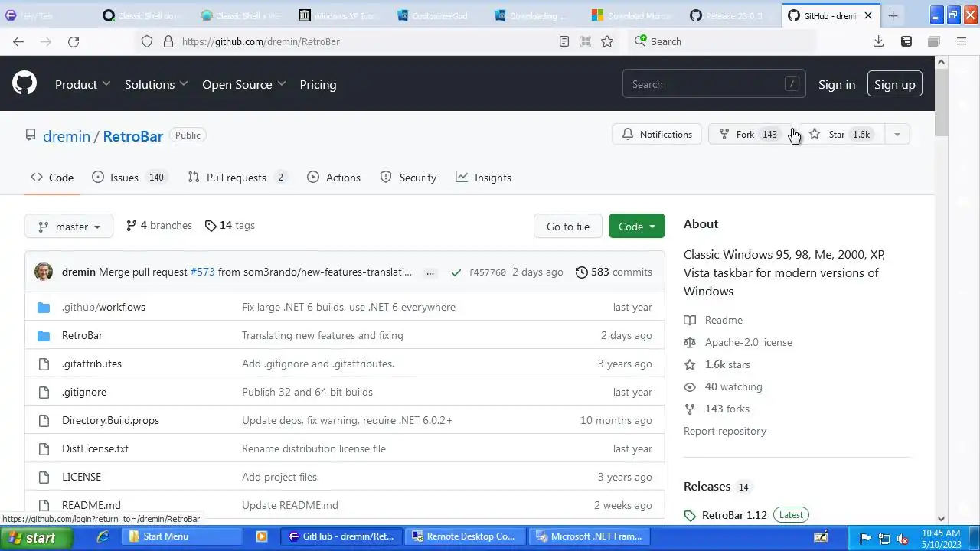Image resolution: width=980 pixels, height=551 pixels.
Task: Switch to the Actions tab
Action: click(334, 177)
